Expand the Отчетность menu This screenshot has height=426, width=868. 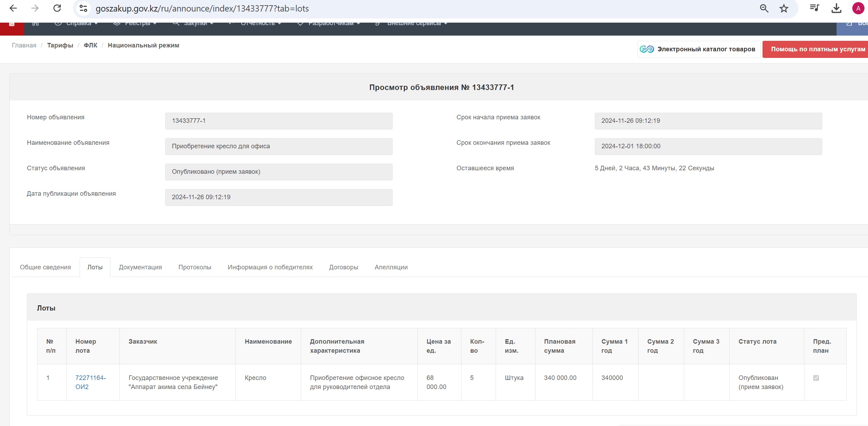point(255,24)
